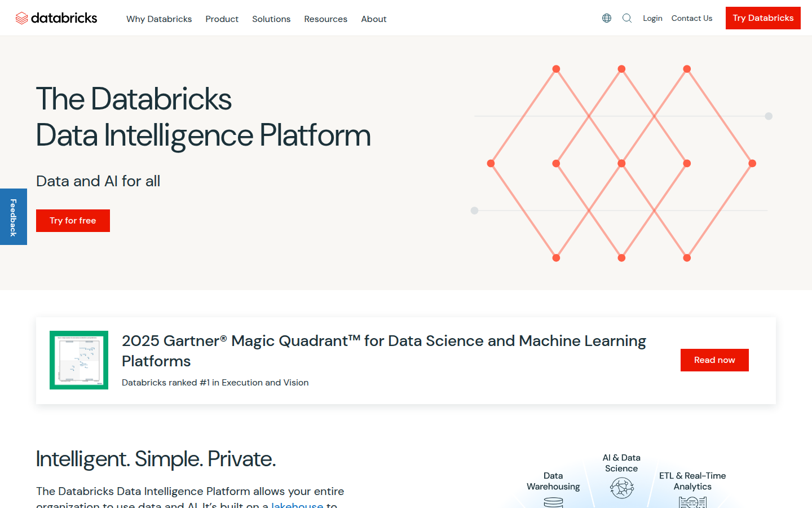Open the About menu item
Screen dimensions: 812x508
pyautogui.click(x=374, y=19)
